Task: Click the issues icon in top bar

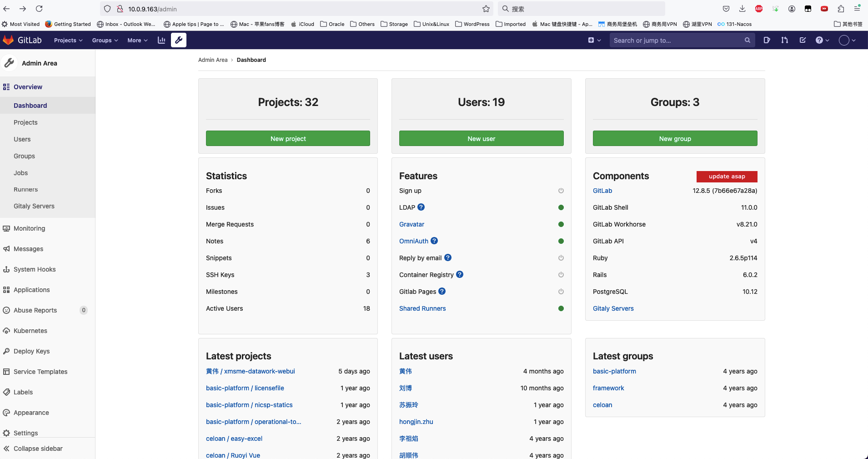Action: coord(767,40)
